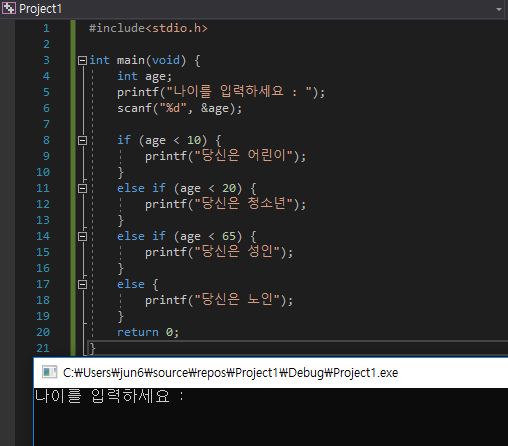Click the console prompt text 나이를 입력하세요

pos(109,396)
